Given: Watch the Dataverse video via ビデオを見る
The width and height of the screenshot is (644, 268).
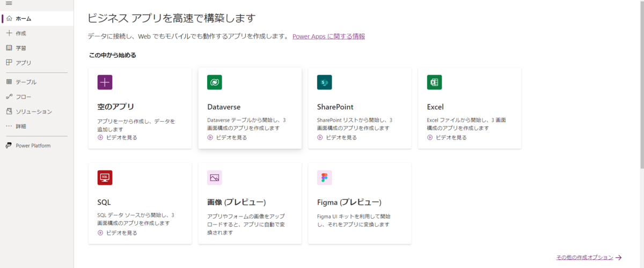Looking at the screenshot, I should [x=231, y=137].
